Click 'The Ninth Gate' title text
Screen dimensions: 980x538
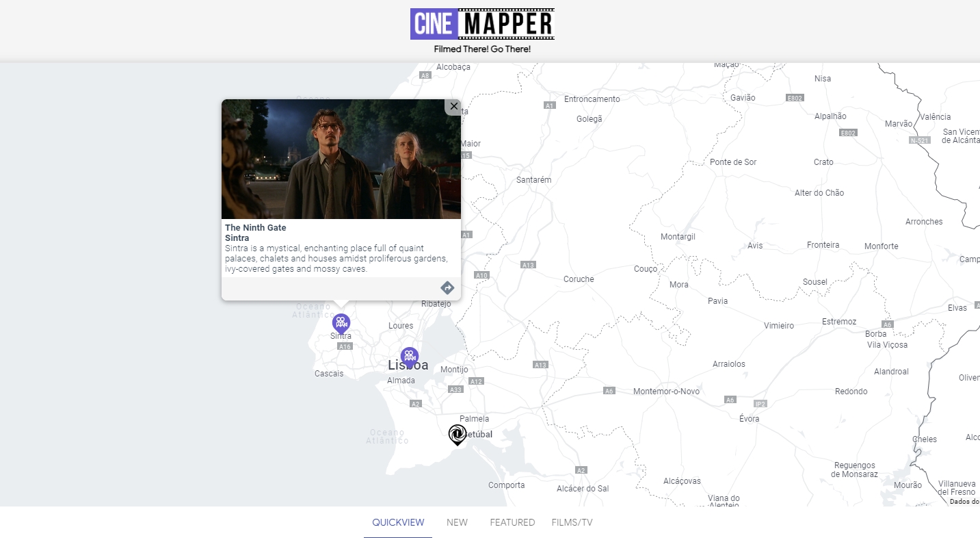coord(256,228)
